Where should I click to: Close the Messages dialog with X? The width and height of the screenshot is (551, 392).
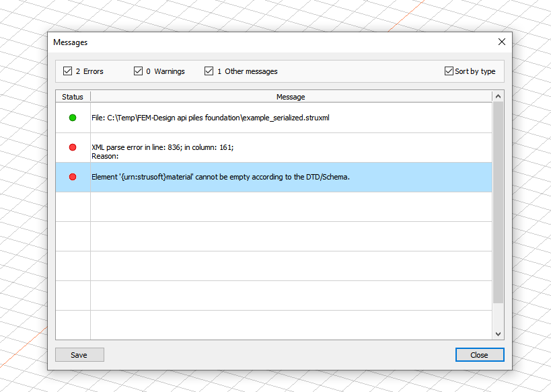pyautogui.click(x=502, y=42)
